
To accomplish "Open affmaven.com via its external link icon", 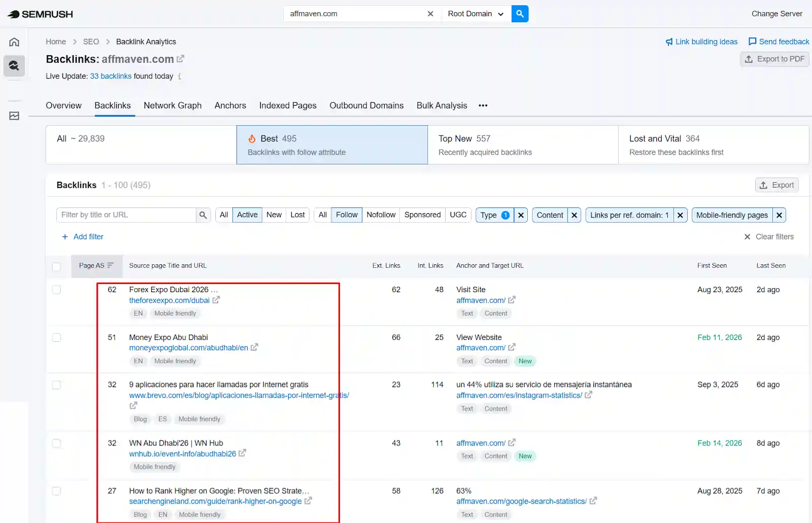I will [x=181, y=59].
